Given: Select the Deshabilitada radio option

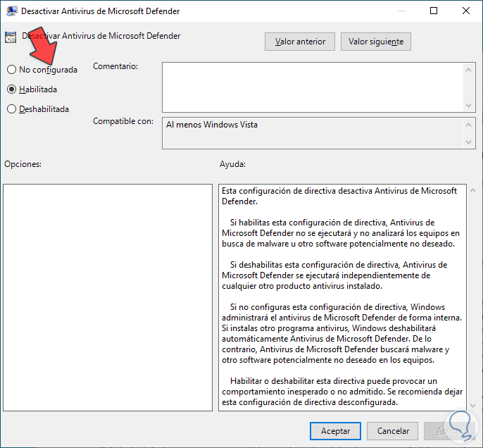Looking at the screenshot, I should pyautogui.click(x=38, y=109).
